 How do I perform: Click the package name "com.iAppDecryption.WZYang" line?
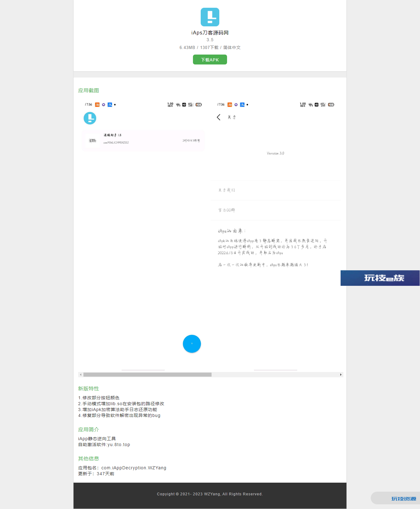[x=122, y=468]
